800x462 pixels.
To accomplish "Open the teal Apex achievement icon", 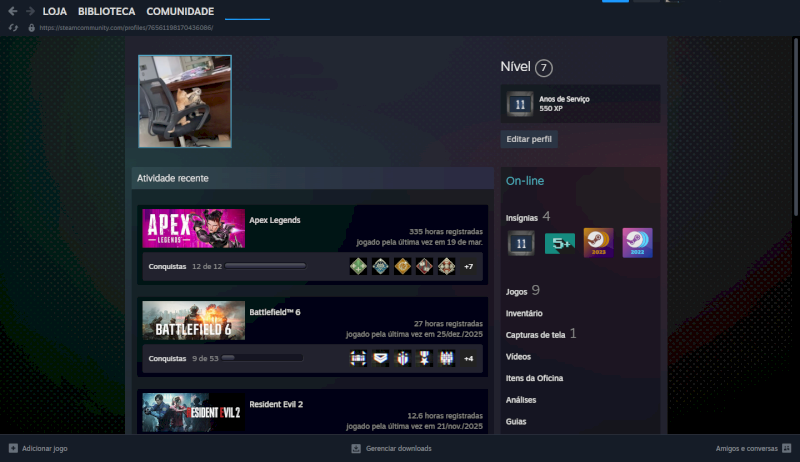I will (x=380, y=266).
